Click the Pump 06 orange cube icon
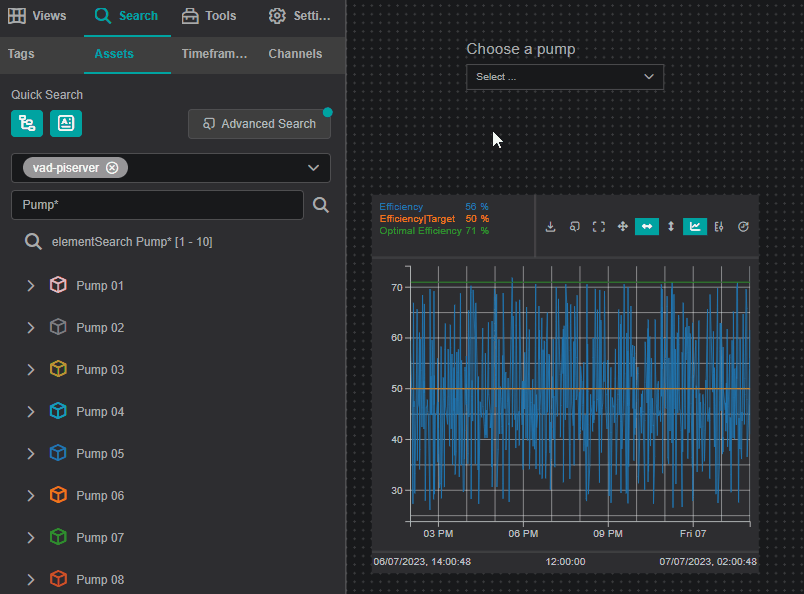 (58, 496)
